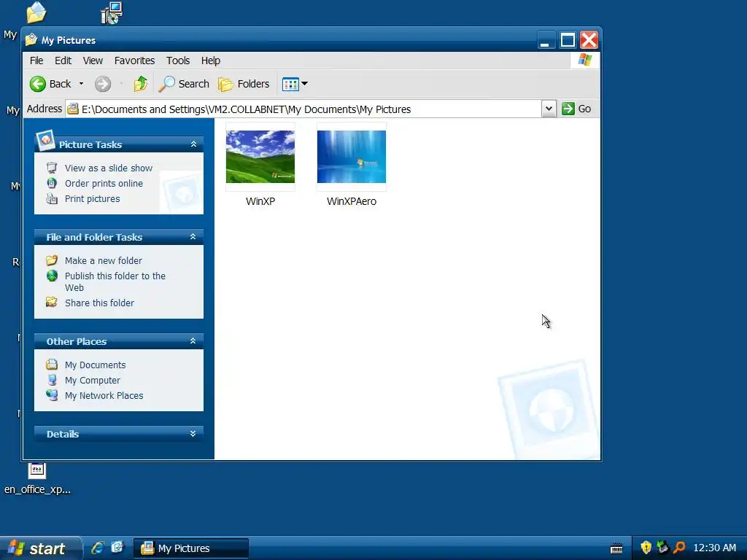
Task: Open the File menu
Action: point(36,61)
